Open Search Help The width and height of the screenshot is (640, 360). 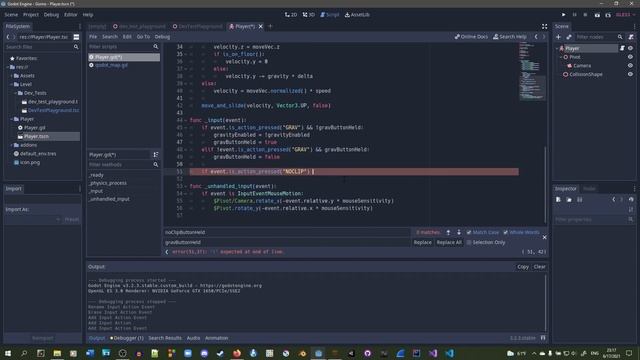click(509, 37)
